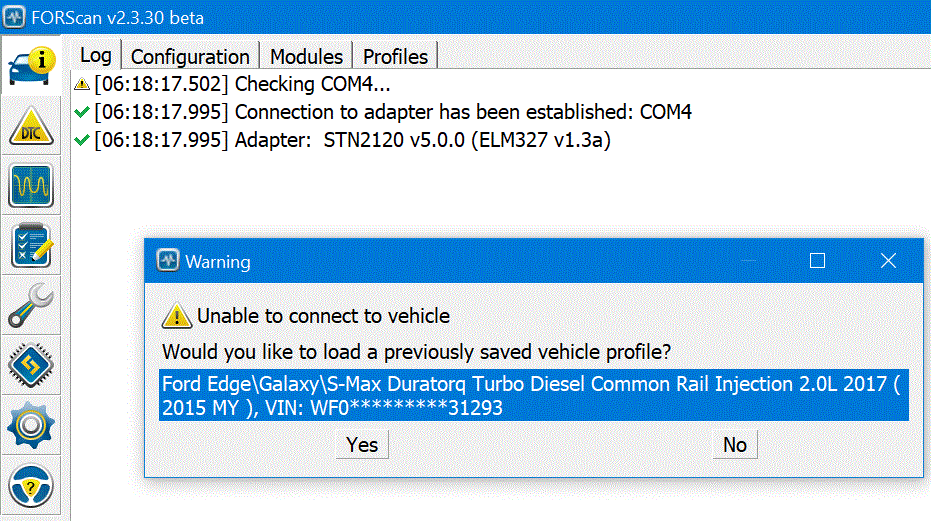Viewport: 931px width, 521px height.
Task: Click No to decline loading profile
Action: coord(735,445)
